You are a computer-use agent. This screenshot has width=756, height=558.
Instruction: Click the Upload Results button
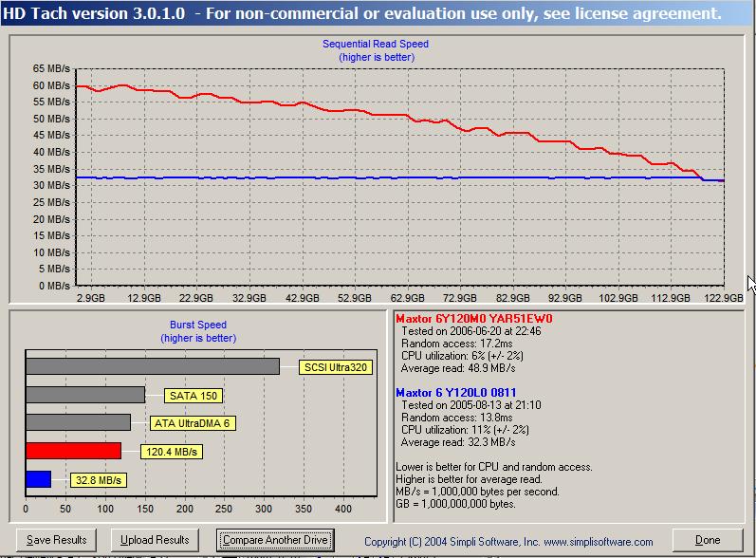click(155, 540)
